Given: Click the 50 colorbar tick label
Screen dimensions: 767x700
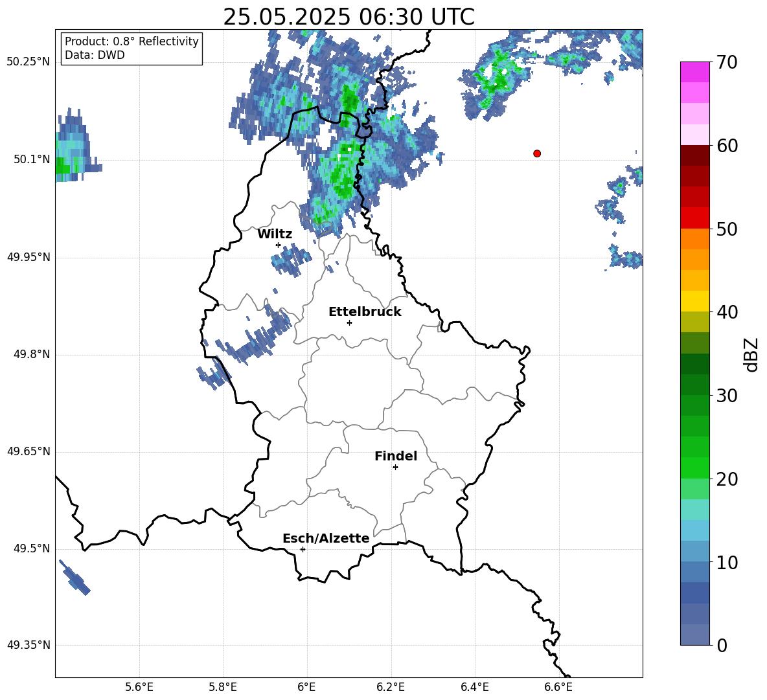Looking at the screenshot, I should tap(727, 229).
